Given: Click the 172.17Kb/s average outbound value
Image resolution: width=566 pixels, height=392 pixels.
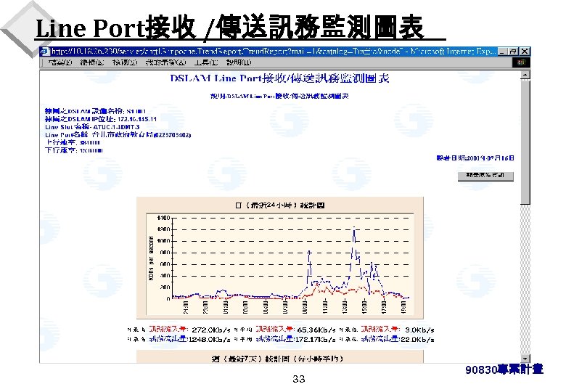Looking at the screenshot, I should pyautogui.click(x=316, y=339).
